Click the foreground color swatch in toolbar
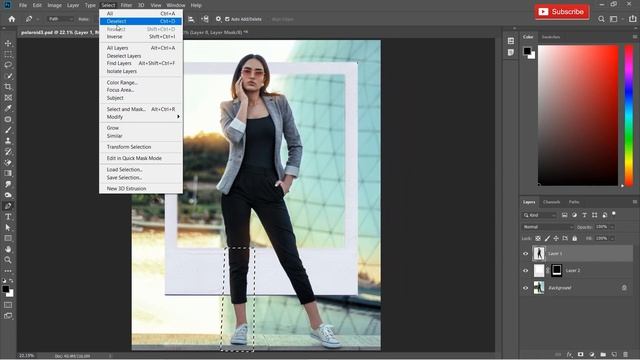Image resolution: width=640 pixels, height=360 pixels. pyautogui.click(x=5, y=289)
